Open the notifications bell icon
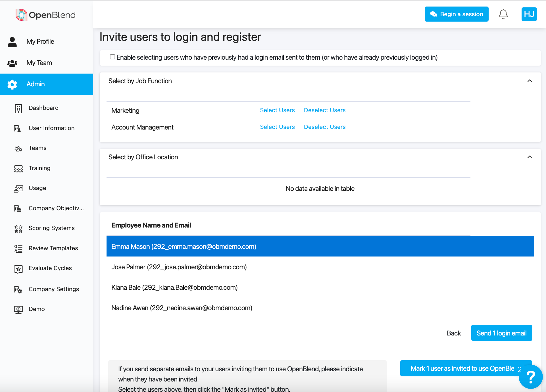546x392 pixels. coord(503,14)
